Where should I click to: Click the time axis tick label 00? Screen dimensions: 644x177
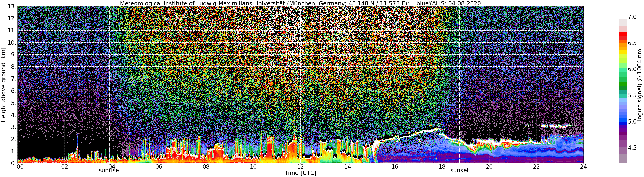coord(20,167)
